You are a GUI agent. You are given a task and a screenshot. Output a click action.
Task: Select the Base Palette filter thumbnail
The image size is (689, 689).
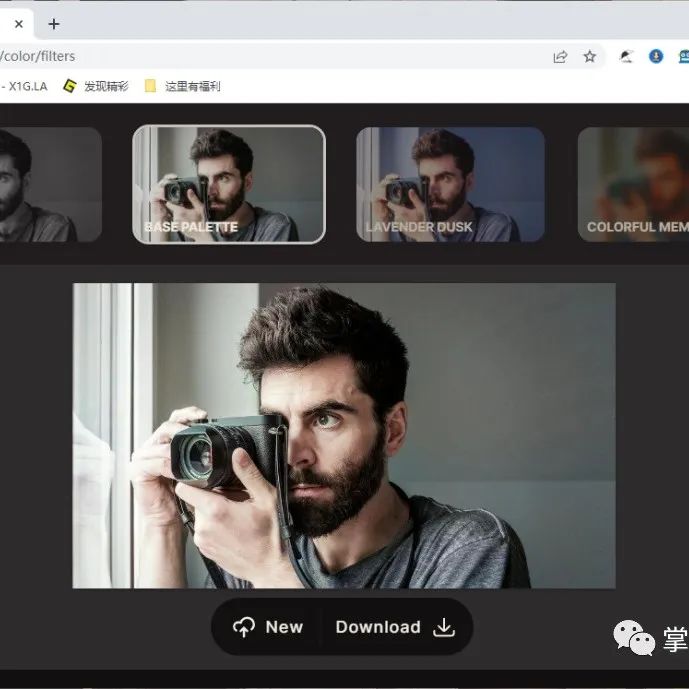click(229, 184)
